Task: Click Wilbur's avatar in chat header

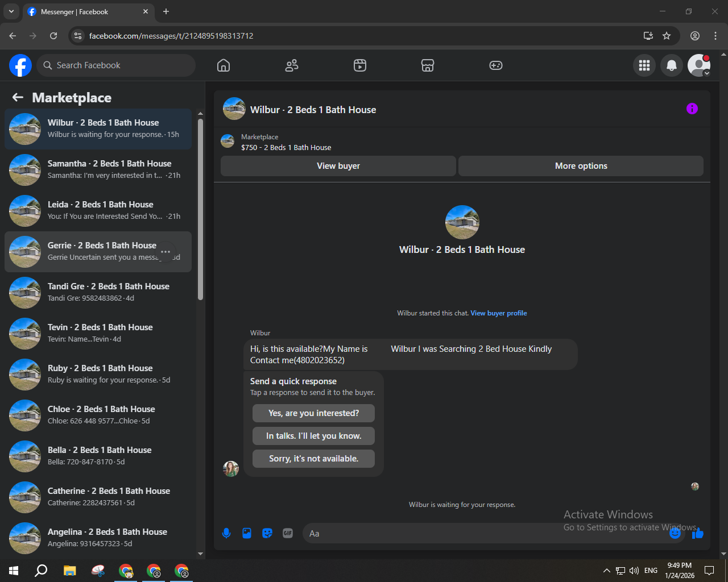Action: coord(234,109)
